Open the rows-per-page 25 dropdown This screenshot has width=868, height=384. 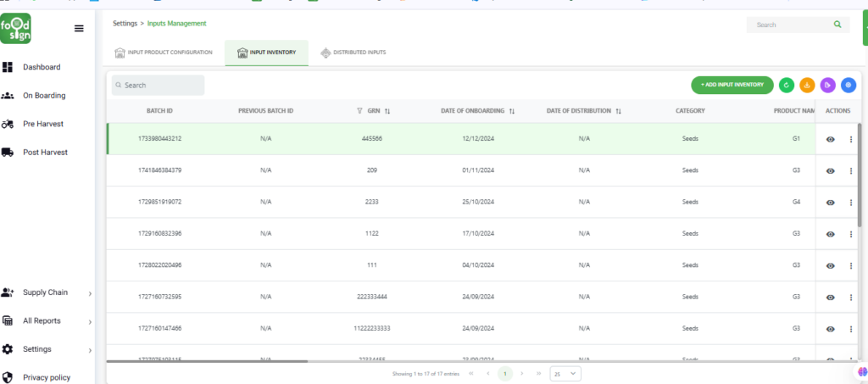point(565,373)
